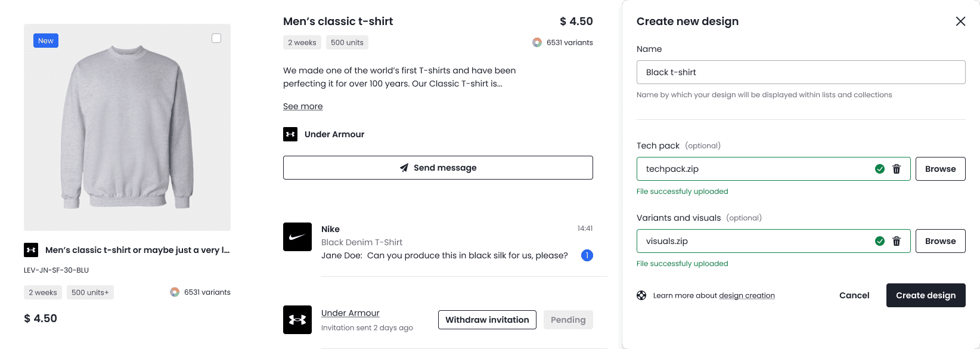Viewport: 980px width, 349px height.
Task: Browse for a variants and visuals file
Action: (940, 241)
